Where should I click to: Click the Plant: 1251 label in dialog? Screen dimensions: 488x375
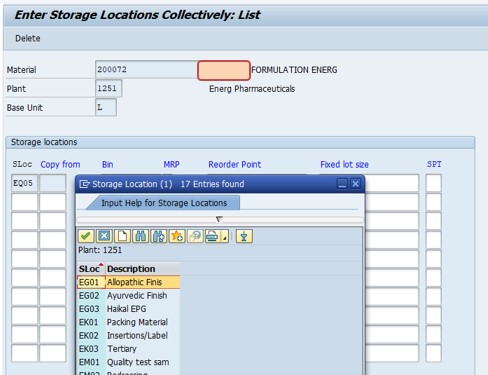pos(100,250)
